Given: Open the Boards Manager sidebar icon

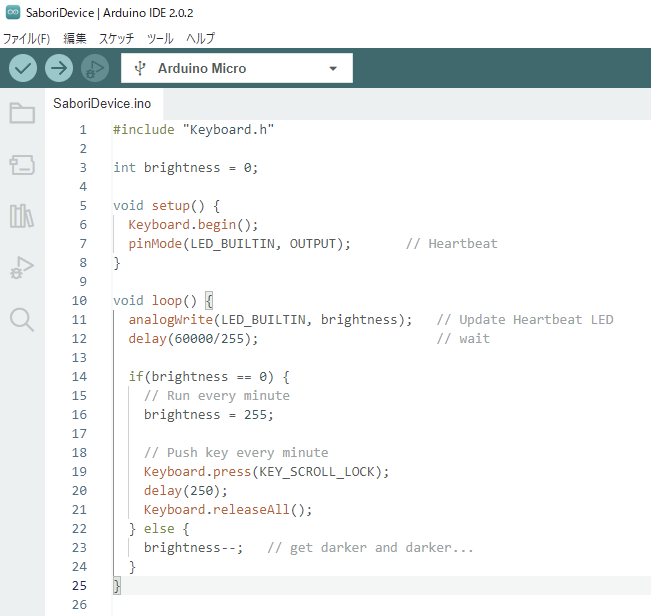Looking at the screenshot, I should [22, 165].
